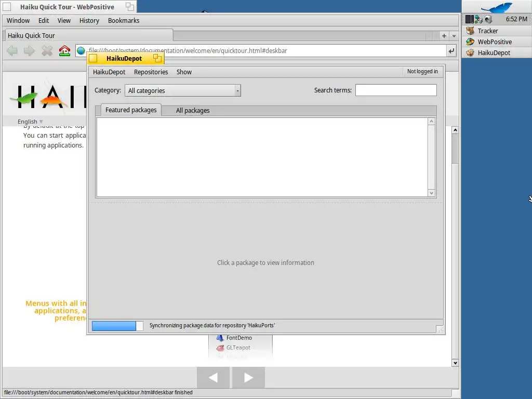Click the HaikuDepot icon in Deskbar
Viewport: 532px width, 399px height.
coord(470,52)
